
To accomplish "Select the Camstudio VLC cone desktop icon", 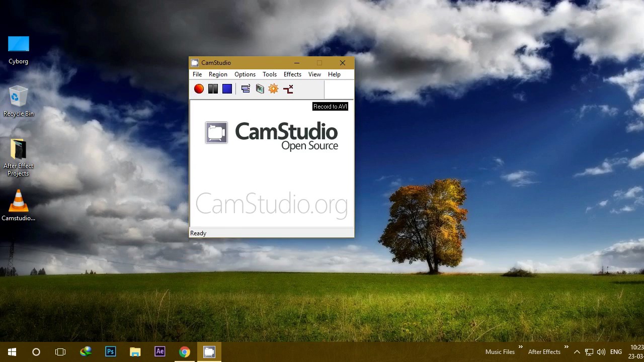I will tap(19, 206).
